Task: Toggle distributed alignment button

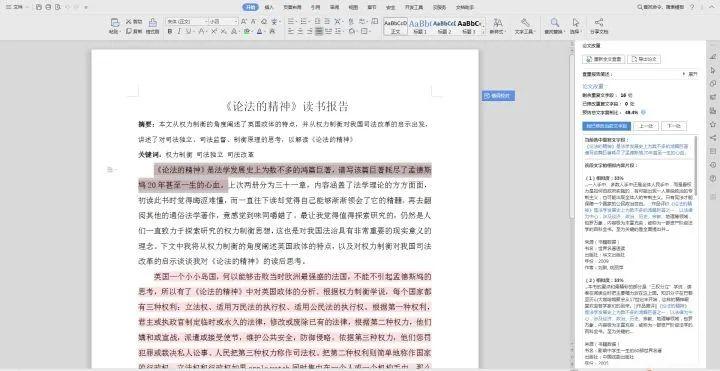Action: coord(329,31)
